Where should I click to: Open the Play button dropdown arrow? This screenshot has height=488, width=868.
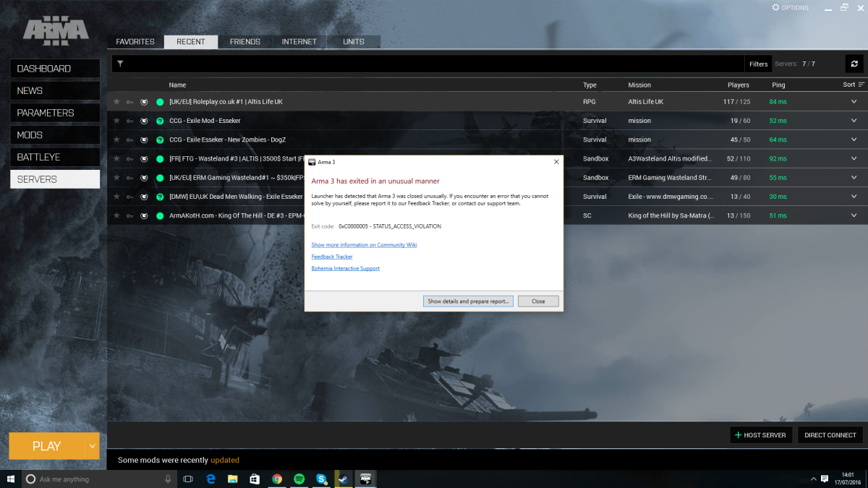pyautogui.click(x=92, y=446)
